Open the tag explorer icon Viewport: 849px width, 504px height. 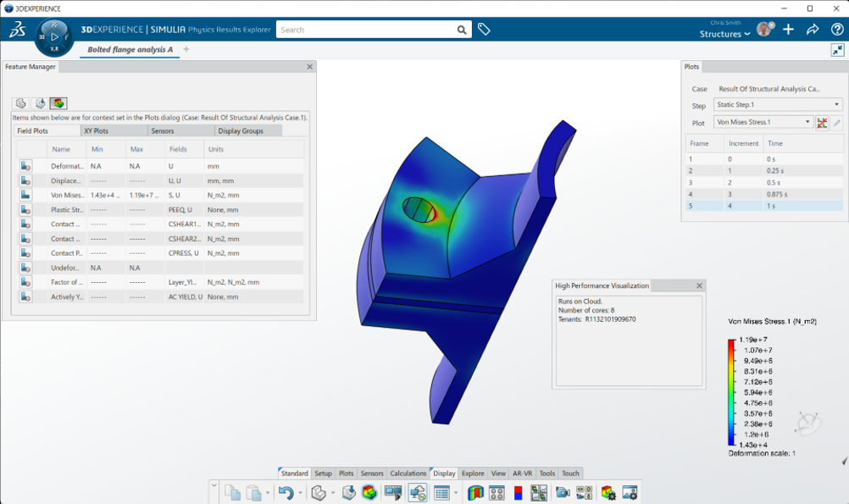point(484,30)
